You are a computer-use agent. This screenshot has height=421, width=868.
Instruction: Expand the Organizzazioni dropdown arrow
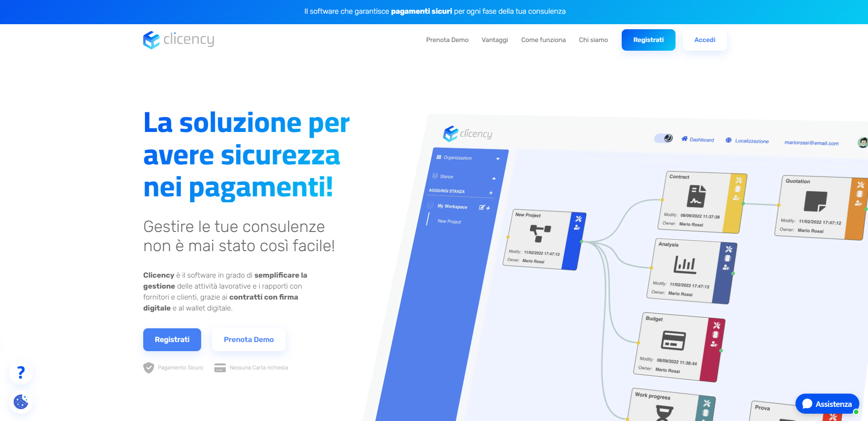click(498, 159)
